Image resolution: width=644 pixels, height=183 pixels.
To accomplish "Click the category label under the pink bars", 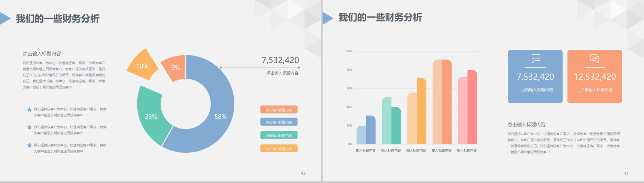I will coord(467,151).
